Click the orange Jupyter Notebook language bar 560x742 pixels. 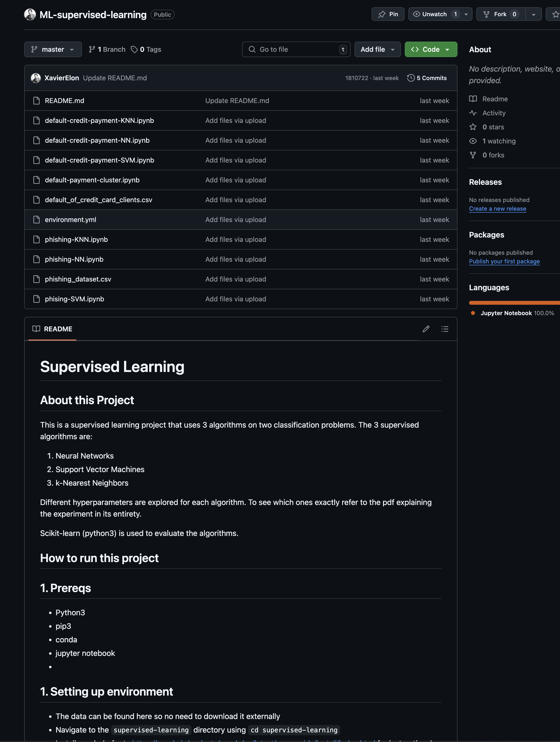(x=514, y=303)
